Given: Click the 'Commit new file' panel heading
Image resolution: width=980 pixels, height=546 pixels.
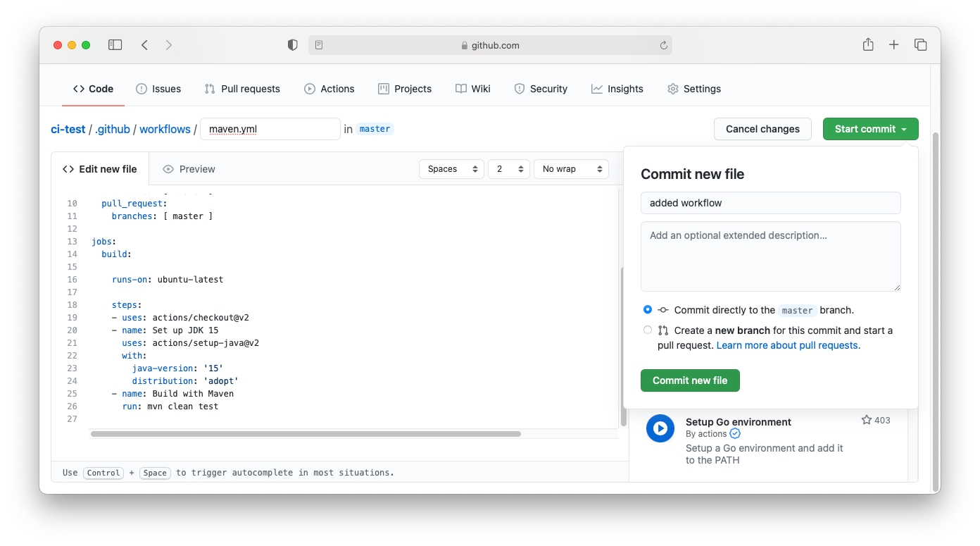Looking at the screenshot, I should click(x=692, y=174).
